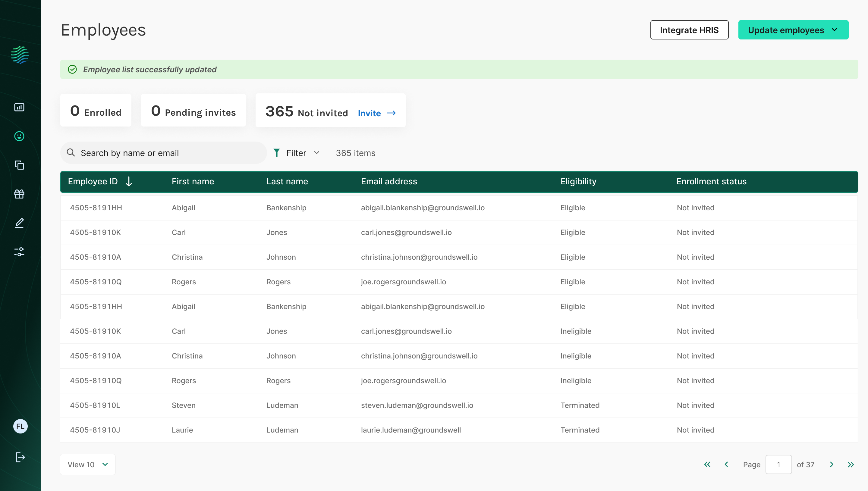This screenshot has height=491, width=868.
Task: Click the pencil edit sidebar icon
Action: [19, 223]
